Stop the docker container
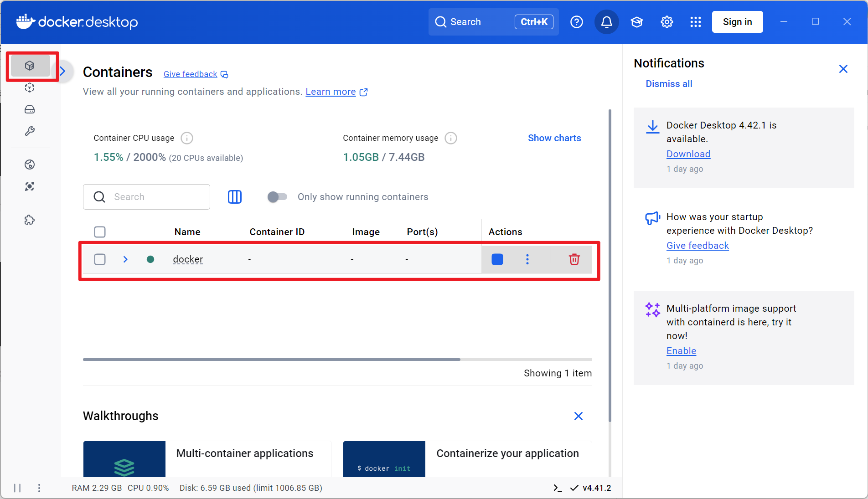The image size is (868, 499). pyautogui.click(x=497, y=259)
